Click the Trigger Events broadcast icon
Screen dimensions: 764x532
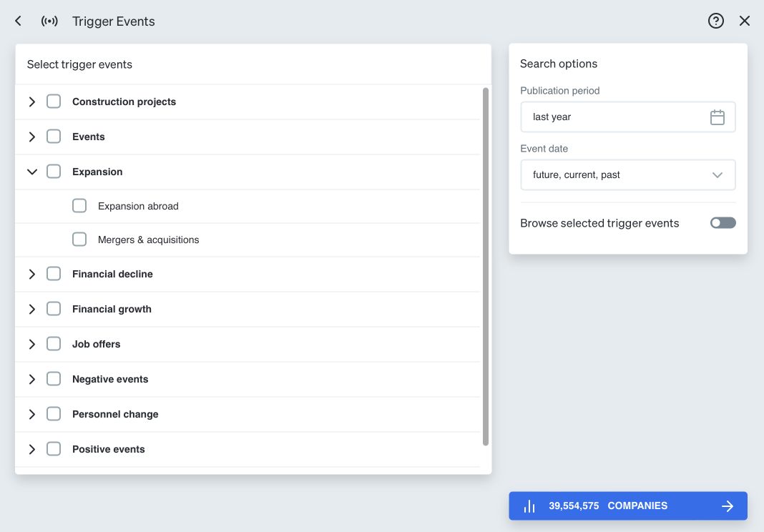click(x=49, y=21)
